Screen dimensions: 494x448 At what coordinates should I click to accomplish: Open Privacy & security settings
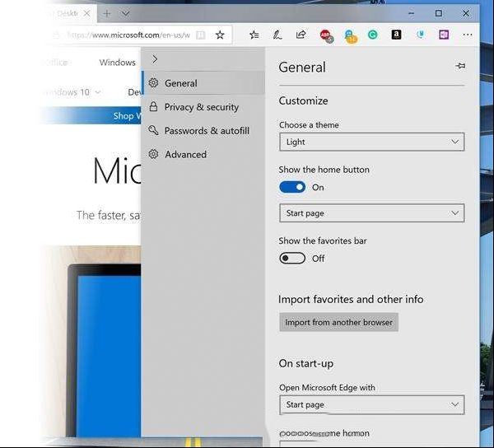tap(204, 107)
